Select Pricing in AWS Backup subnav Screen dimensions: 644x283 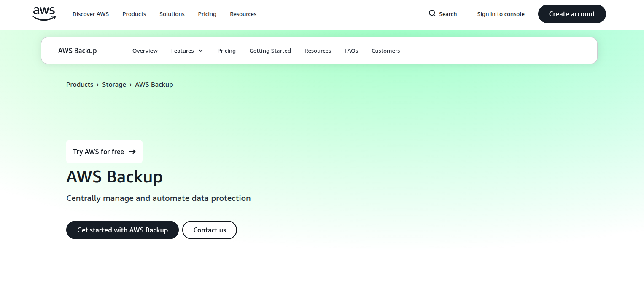click(x=226, y=51)
